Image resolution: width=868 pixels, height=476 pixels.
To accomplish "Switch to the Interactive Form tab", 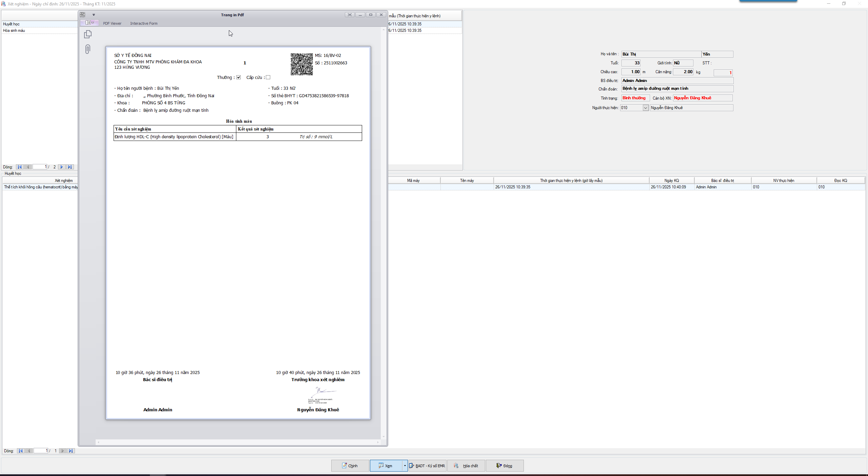I will [x=144, y=23].
